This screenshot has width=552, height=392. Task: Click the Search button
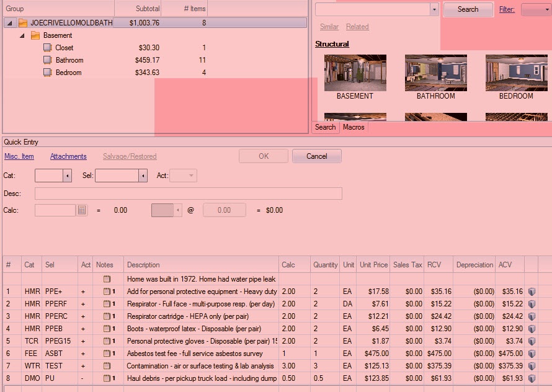468,9
